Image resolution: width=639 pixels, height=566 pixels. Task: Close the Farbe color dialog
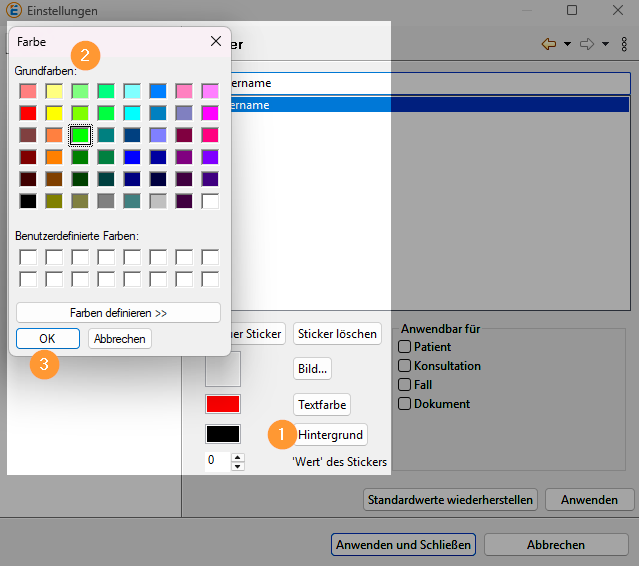pyautogui.click(x=215, y=42)
